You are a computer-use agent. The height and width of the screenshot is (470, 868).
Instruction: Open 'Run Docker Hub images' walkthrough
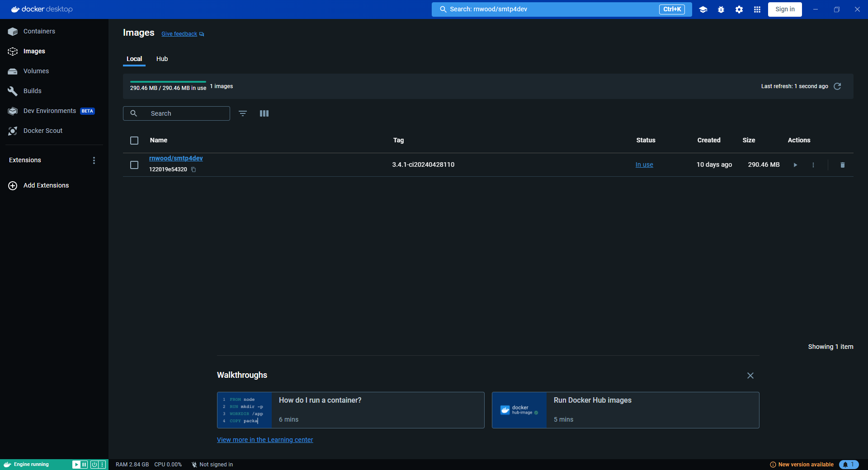click(x=626, y=410)
